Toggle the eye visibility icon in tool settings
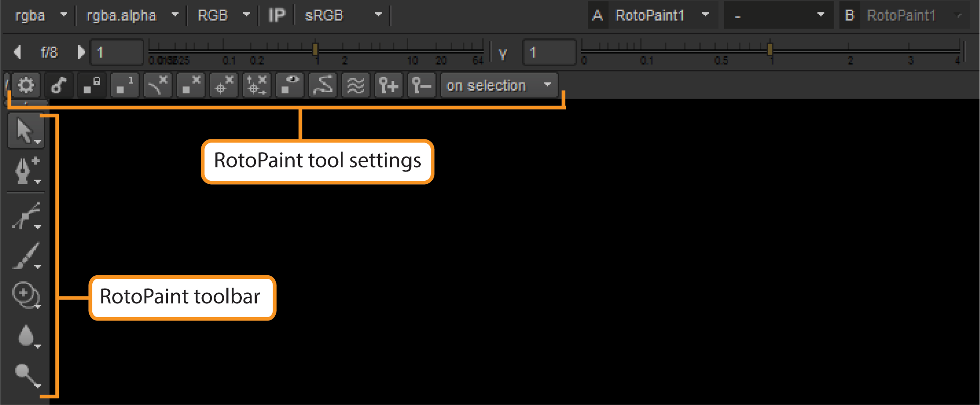 pos(290,85)
